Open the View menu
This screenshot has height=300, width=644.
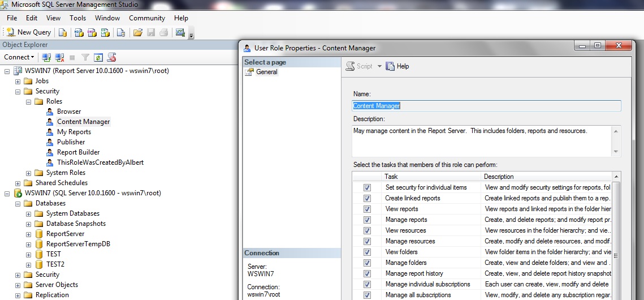53,18
